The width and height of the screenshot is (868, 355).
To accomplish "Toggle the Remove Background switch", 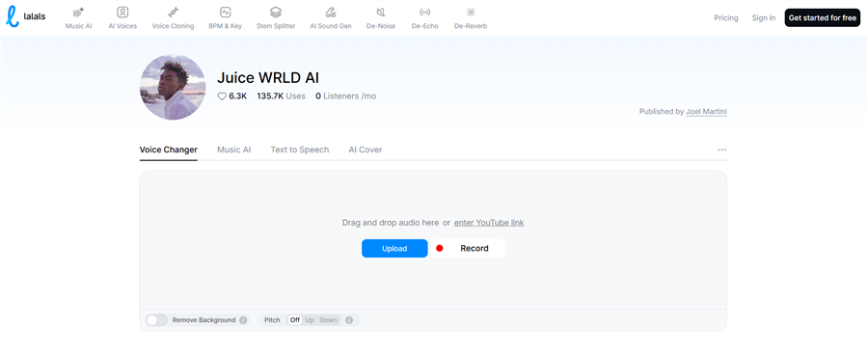I will (x=156, y=320).
